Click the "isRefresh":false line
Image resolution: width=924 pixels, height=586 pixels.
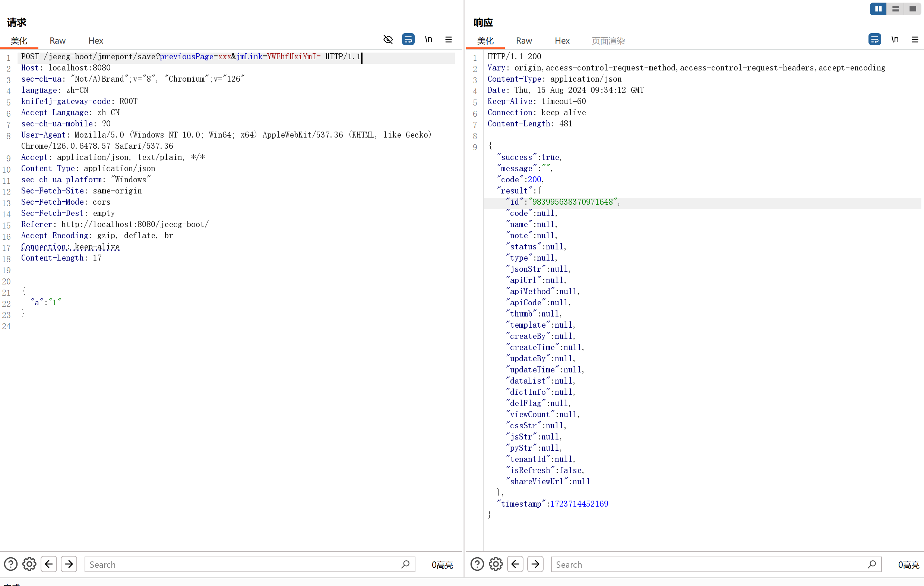pos(545,470)
